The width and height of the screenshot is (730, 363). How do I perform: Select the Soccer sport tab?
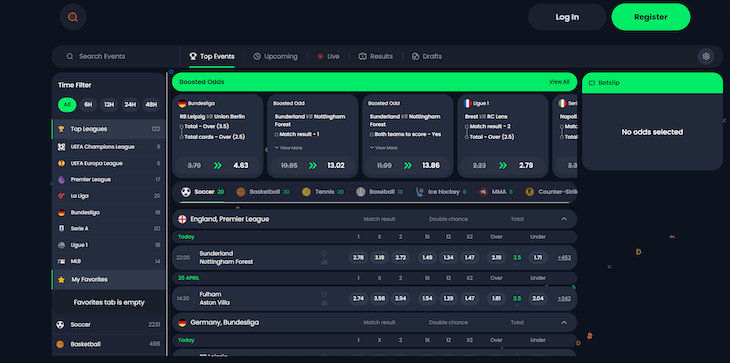pyautogui.click(x=202, y=192)
